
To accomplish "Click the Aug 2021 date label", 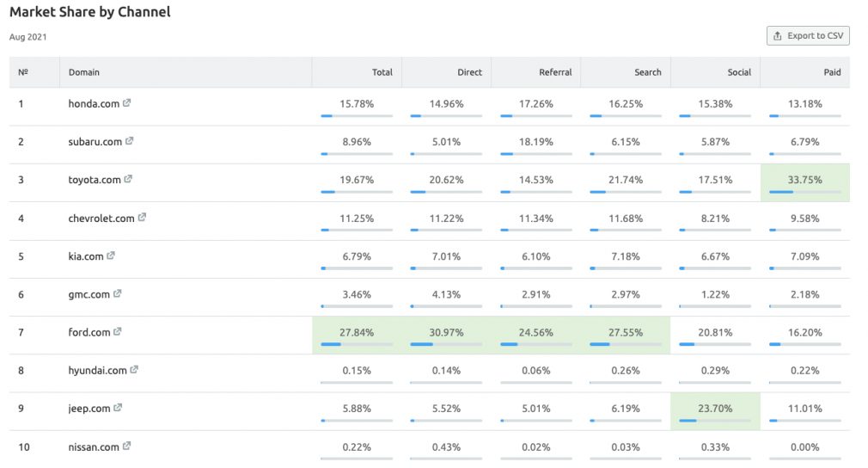I will [28, 37].
